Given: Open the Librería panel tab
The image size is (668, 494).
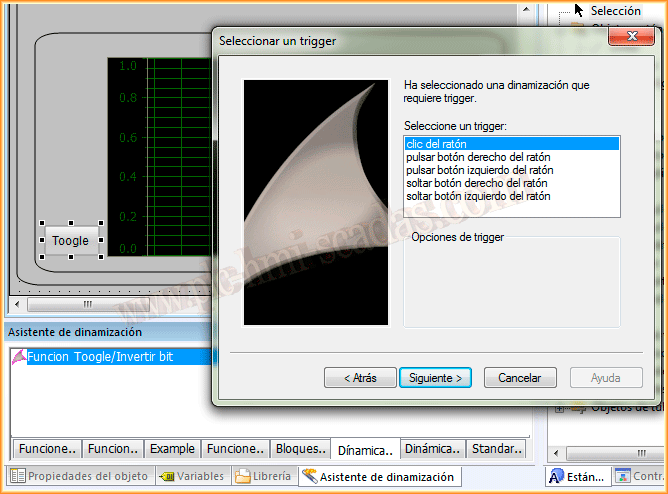Looking at the screenshot, I should click(x=264, y=477).
